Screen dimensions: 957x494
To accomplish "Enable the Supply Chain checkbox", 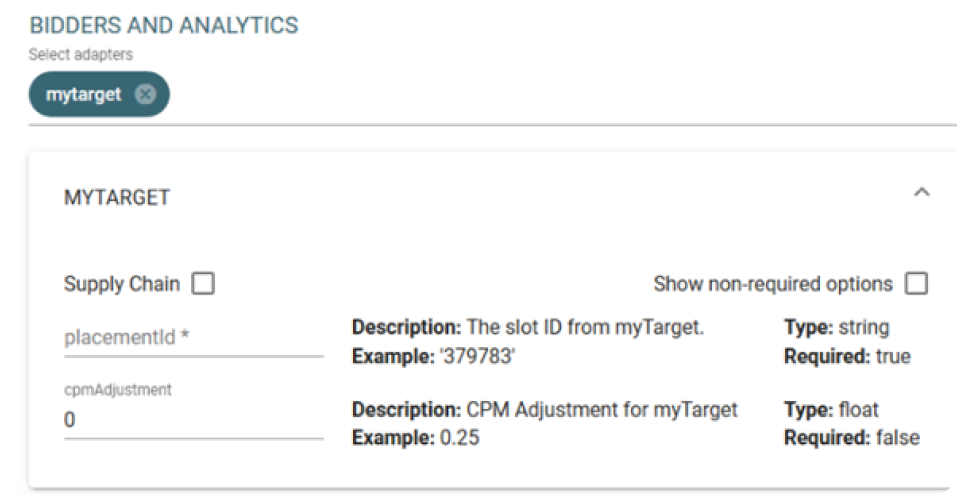I will click(203, 284).
